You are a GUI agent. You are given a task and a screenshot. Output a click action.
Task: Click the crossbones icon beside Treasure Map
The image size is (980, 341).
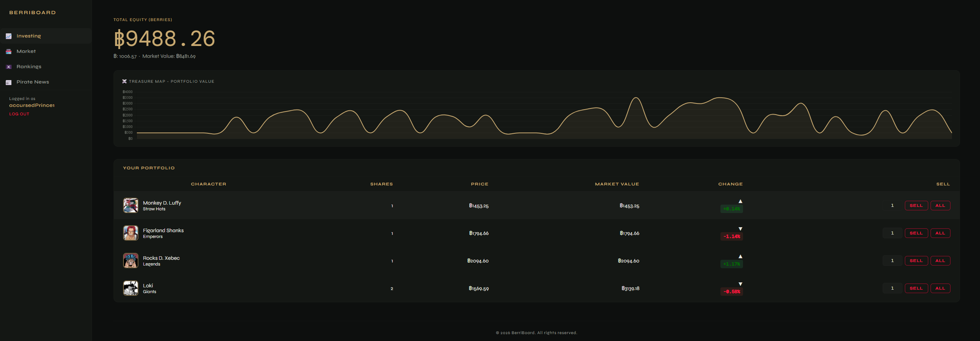[124, 81]
